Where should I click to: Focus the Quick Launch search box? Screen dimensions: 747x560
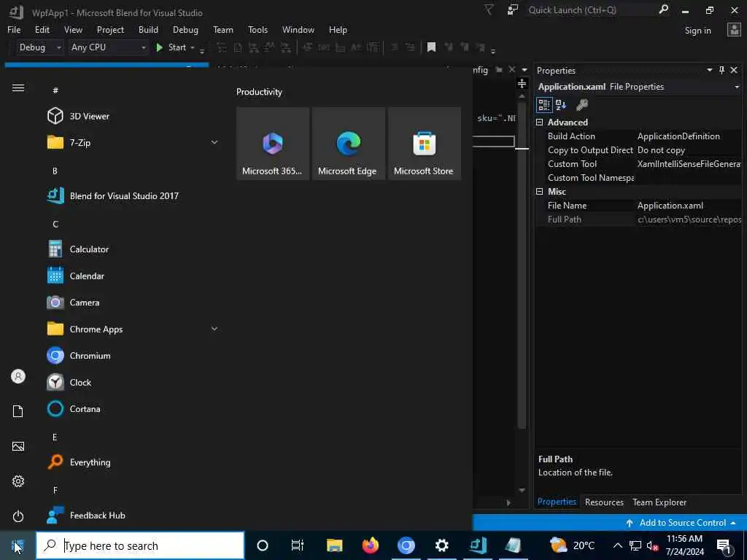click(592, 9)
